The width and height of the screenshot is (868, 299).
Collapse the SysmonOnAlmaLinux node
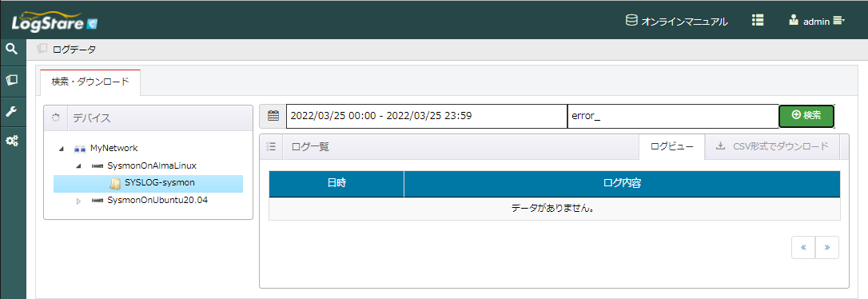coord(78,165)
